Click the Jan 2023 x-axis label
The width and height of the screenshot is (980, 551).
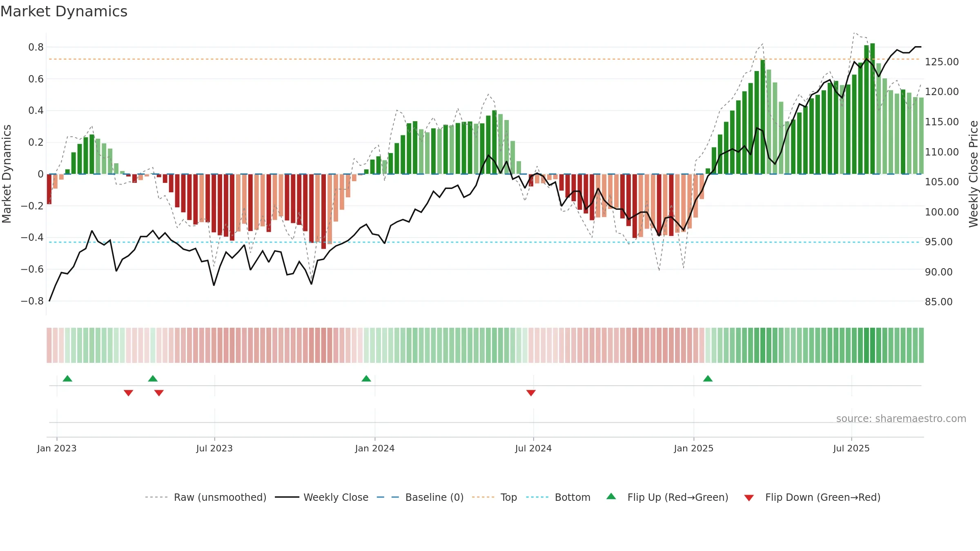click(x=57, y=448)
